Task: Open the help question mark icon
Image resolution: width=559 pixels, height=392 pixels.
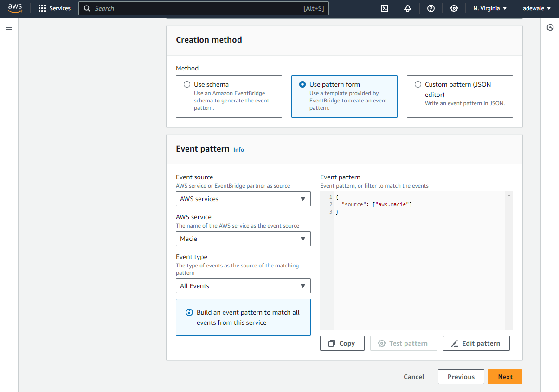Action: click(x=431, y=8)
